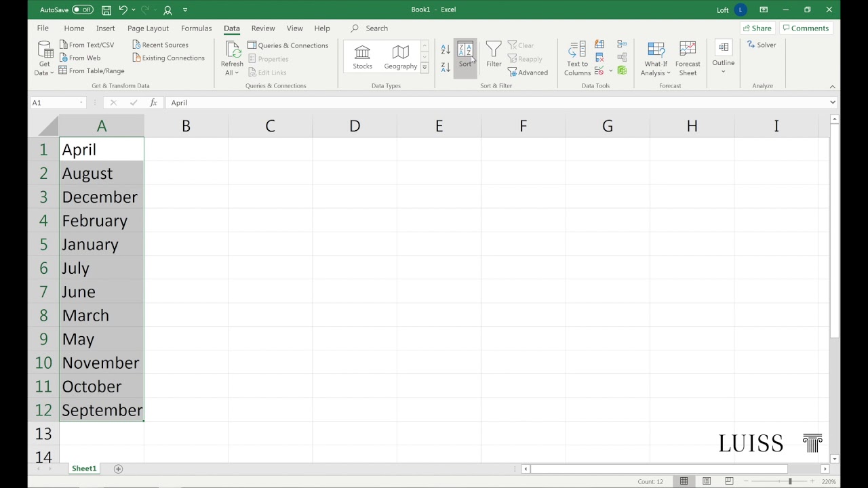The width and height of the screenshot is (868, 488).
Task: Select column B header
Action: 186,126
